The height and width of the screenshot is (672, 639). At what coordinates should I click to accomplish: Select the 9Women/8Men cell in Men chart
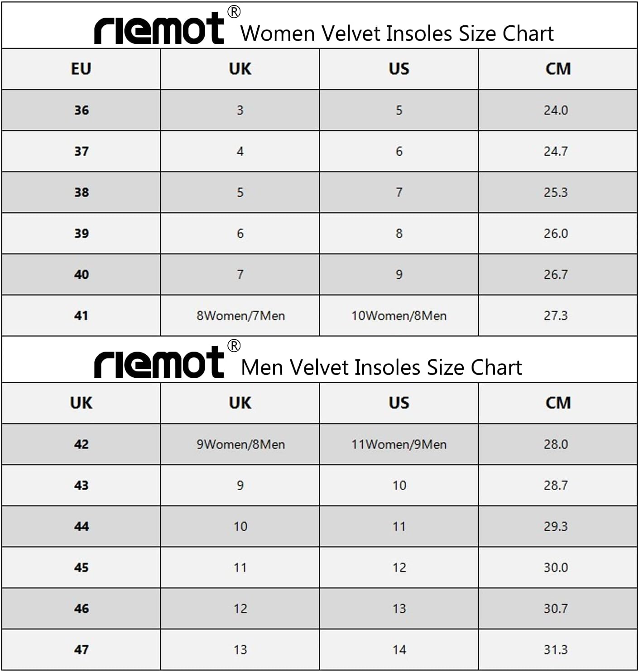pyautogui.click(x=240, y=444)
